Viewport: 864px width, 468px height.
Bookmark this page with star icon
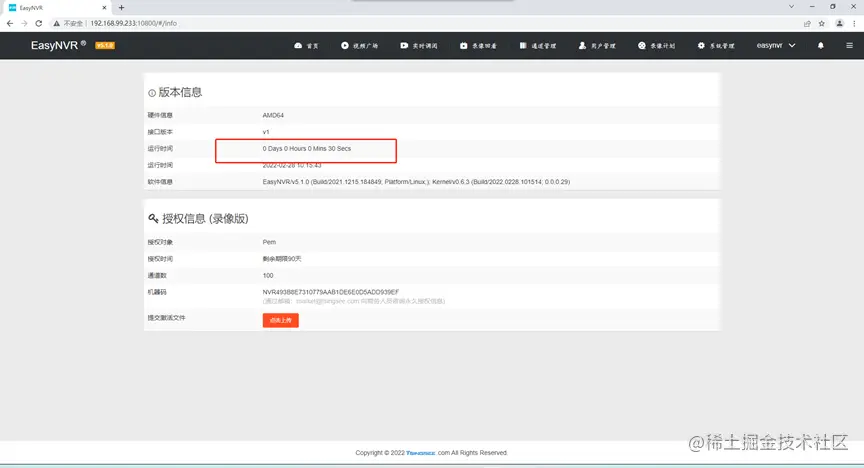[x=822, y=23]
